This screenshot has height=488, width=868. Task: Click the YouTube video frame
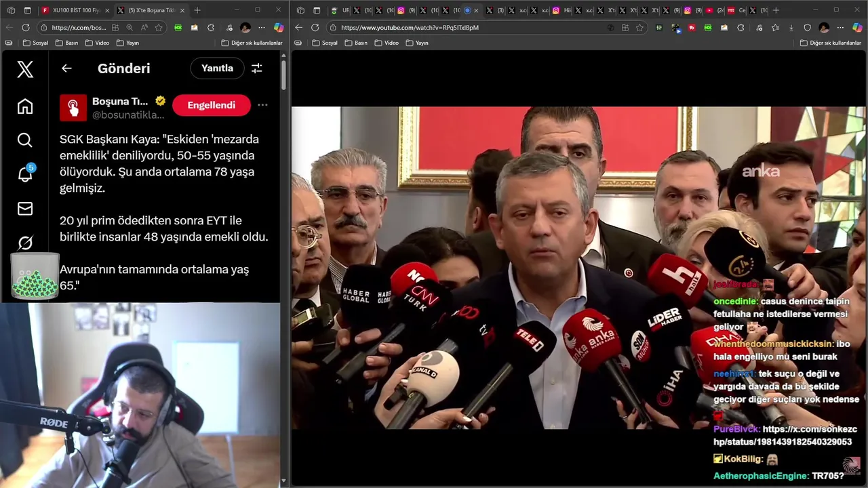coord(578,268)
